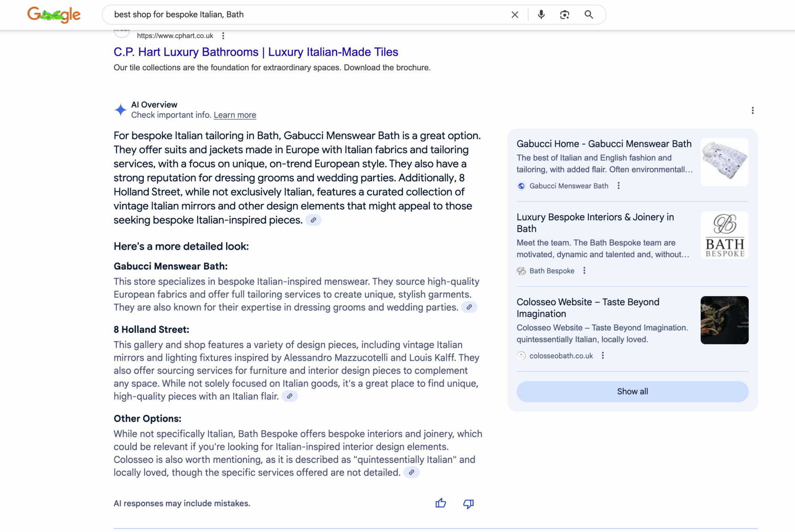Clear the search query with the X icon

(515, 15)
